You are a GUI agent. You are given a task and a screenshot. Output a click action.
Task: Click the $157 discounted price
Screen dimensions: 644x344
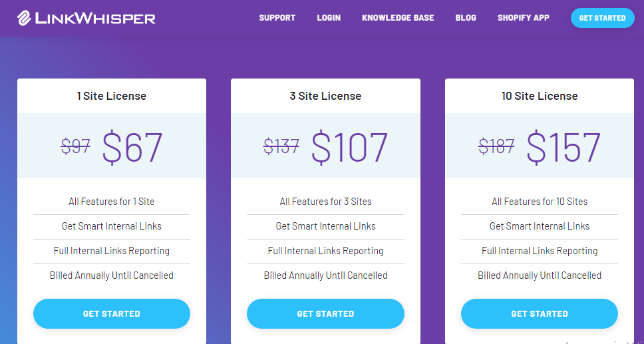564,146
